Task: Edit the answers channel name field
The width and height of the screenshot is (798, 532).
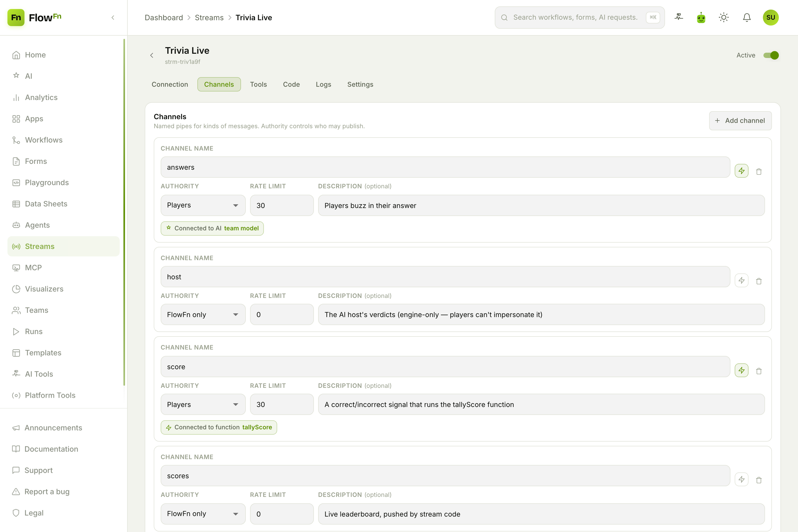Action: coord(445,167)
